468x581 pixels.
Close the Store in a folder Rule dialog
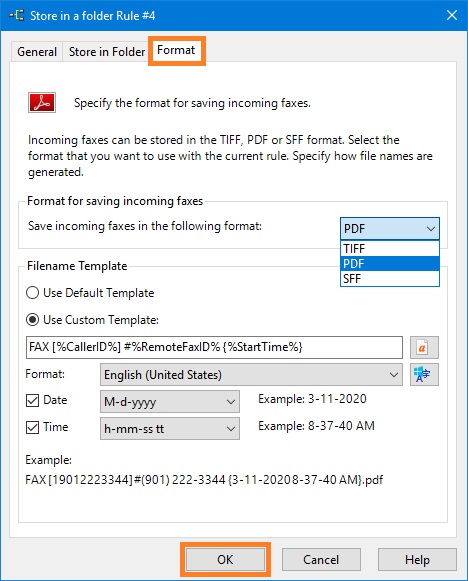tap(451, 16)
